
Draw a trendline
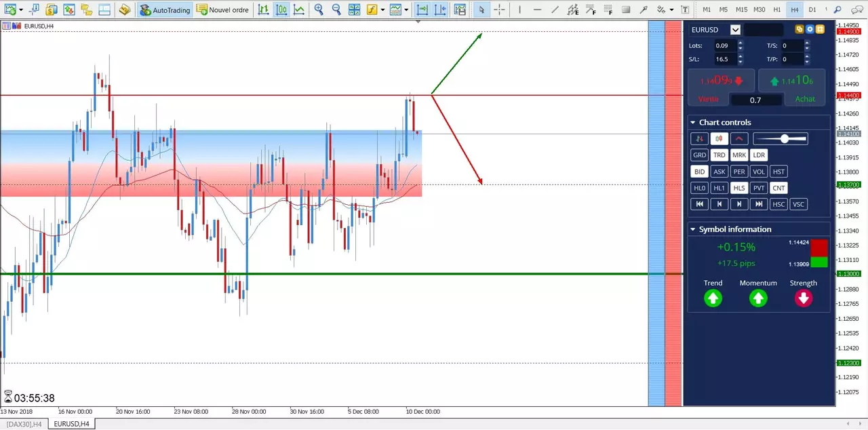pos(555,9)
